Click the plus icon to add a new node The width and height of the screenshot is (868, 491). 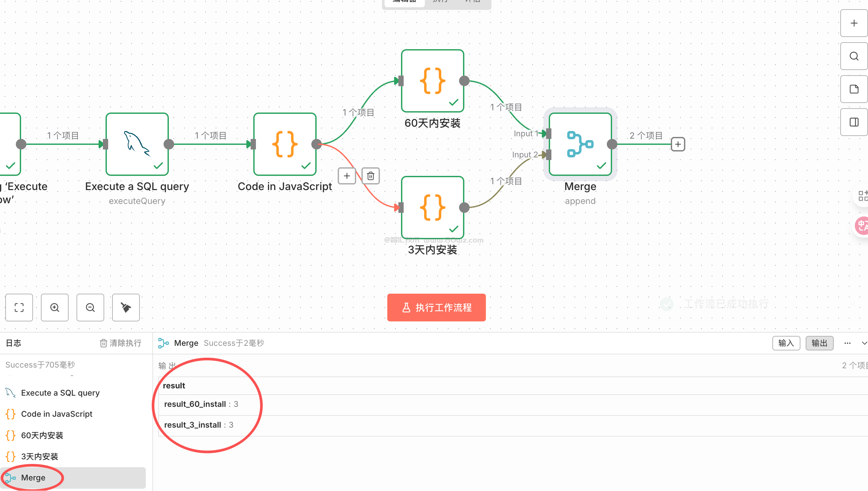click(853, 23)
